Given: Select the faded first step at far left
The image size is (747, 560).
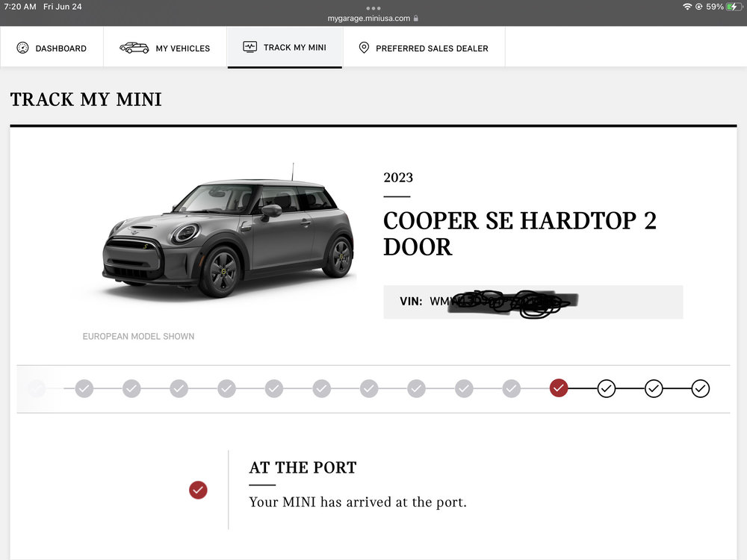Looking at the screenshot, I should click(x=37, y=388).
